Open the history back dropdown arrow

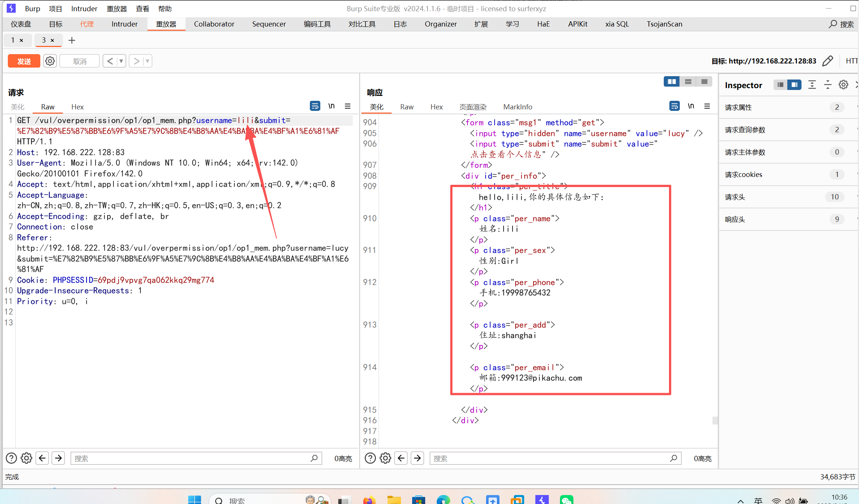pos(121,61)
